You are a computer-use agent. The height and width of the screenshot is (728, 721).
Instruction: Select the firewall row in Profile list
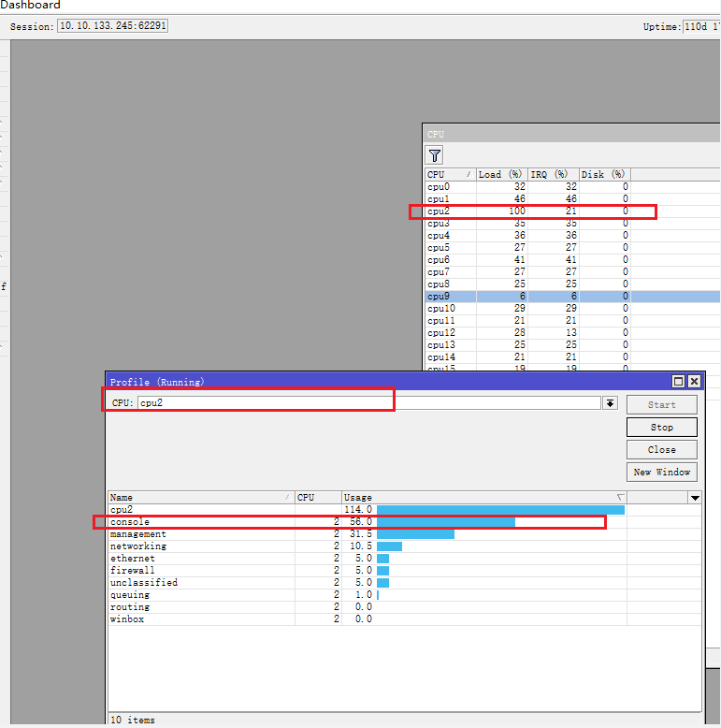(x=405, y=570)
